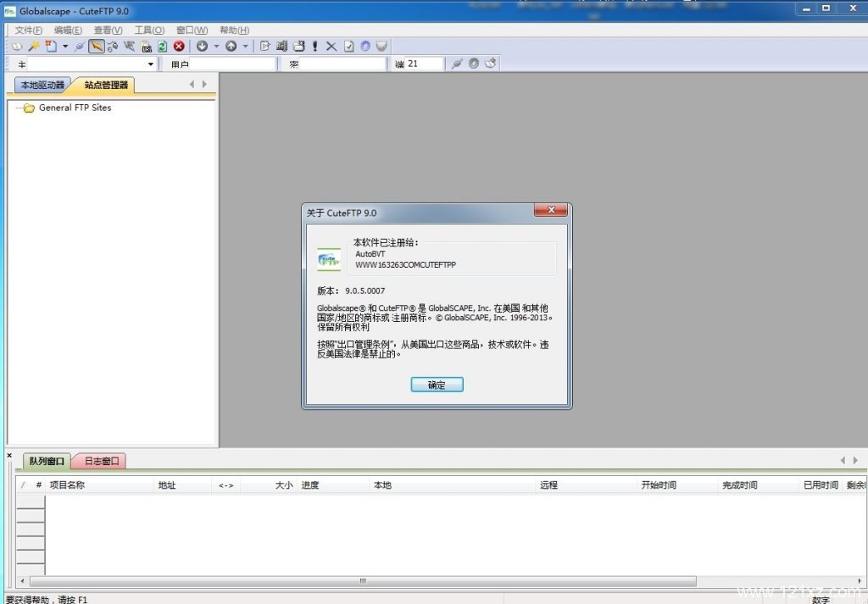Click the queue pane horizontal scrollbar
The width and height of the screenshot is (868, 604).
[363, 581]
